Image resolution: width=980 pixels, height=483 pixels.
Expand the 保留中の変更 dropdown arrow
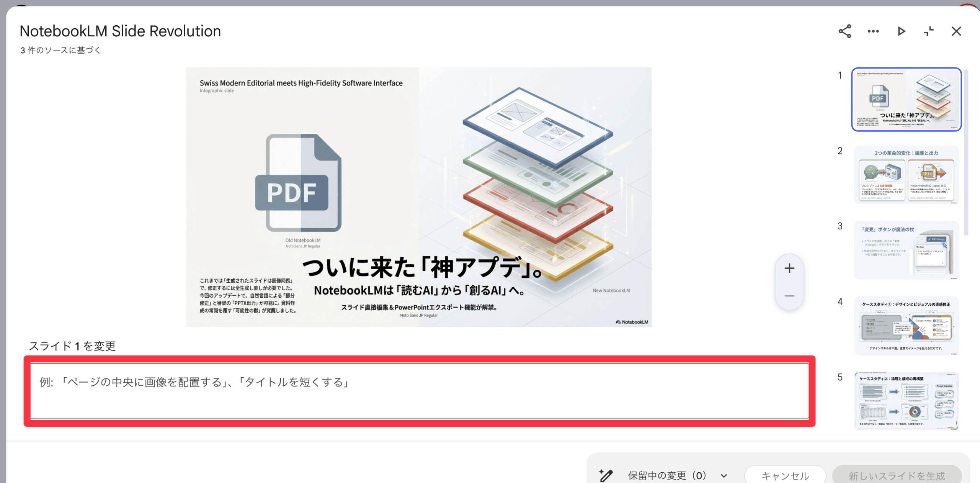(724, 476)
